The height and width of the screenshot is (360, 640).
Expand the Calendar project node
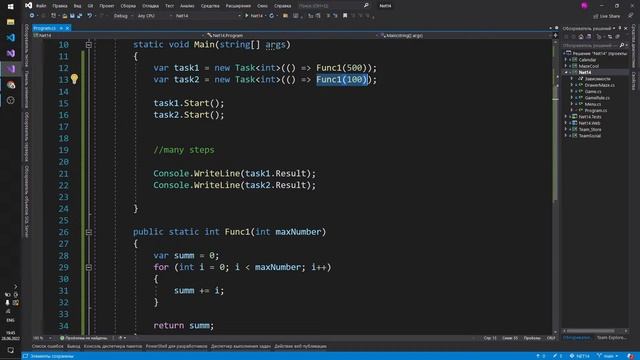pos(566,60)
